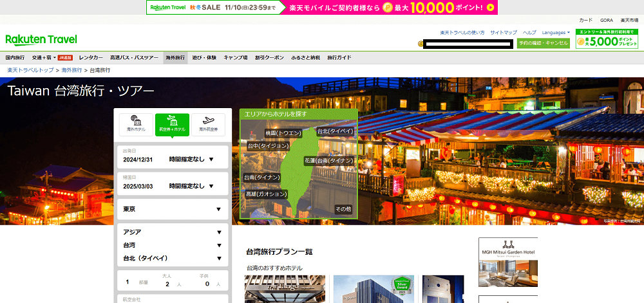The image size is (644, 303).
Task: Expand the 東京 departure city dropdown
Action: point(172,209)
